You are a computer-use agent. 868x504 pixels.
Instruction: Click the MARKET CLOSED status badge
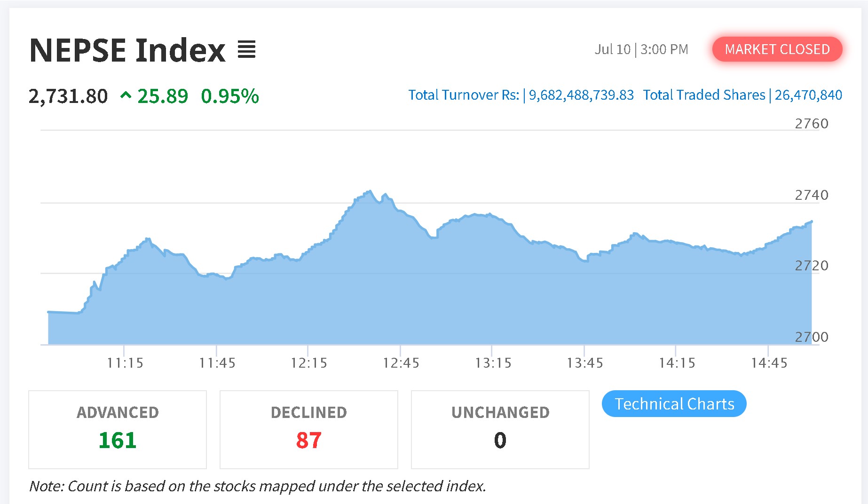click(x=777, y=49)
